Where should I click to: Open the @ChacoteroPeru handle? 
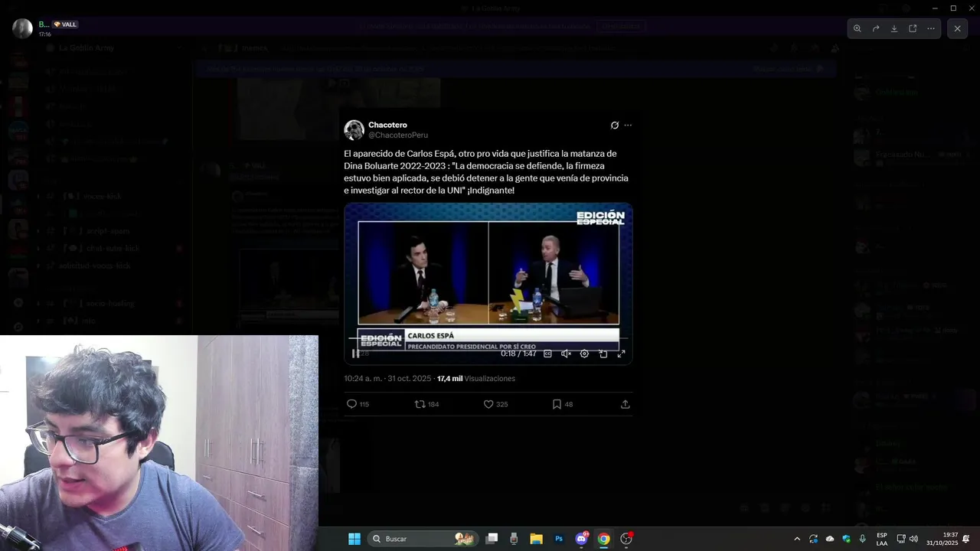(x=398, y=135)
